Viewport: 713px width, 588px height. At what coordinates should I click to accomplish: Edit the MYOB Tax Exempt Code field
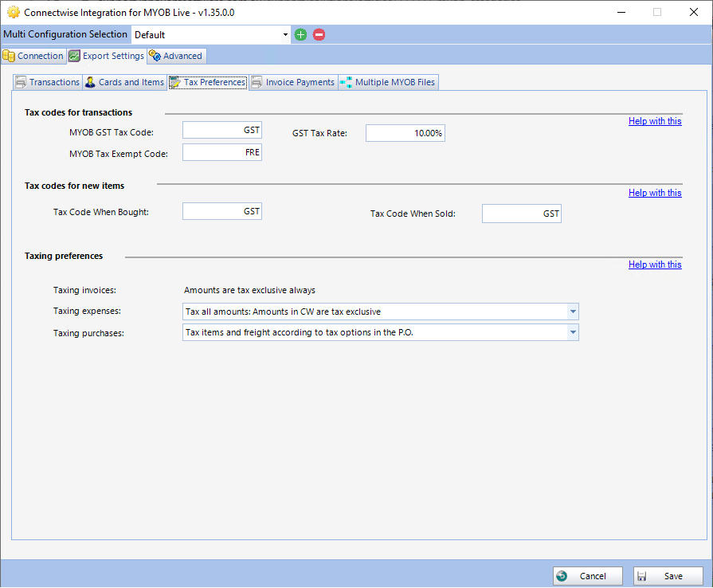(222, 152)
